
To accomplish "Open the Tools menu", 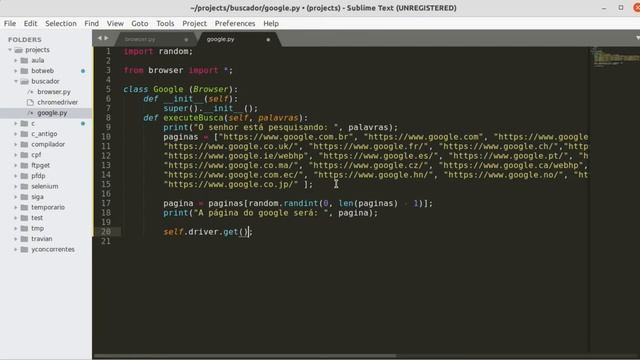I will point(165,24).
